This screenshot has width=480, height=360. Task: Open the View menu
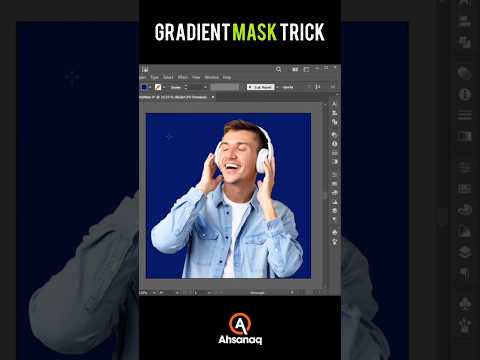(196, 77)
